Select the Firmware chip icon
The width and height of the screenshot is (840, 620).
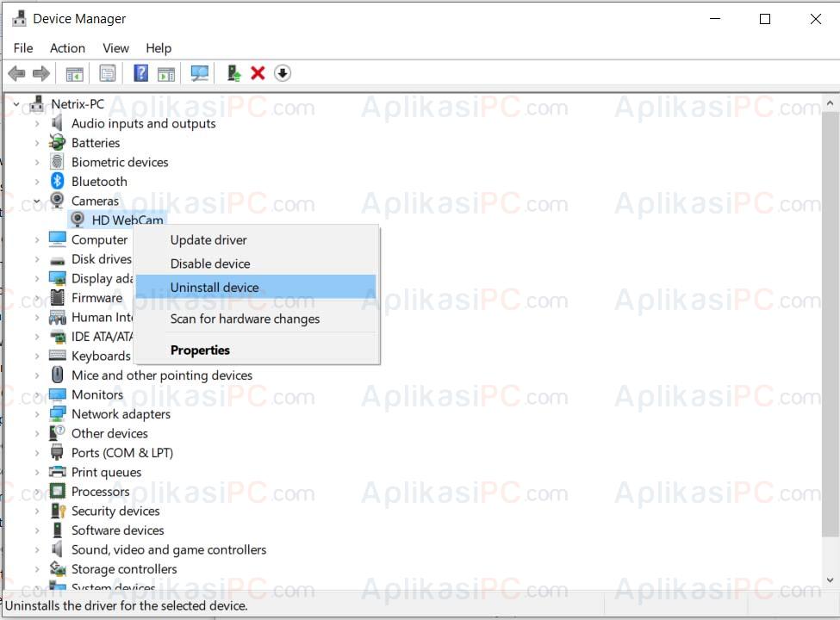pyautogui.click(x=58, y=297)
